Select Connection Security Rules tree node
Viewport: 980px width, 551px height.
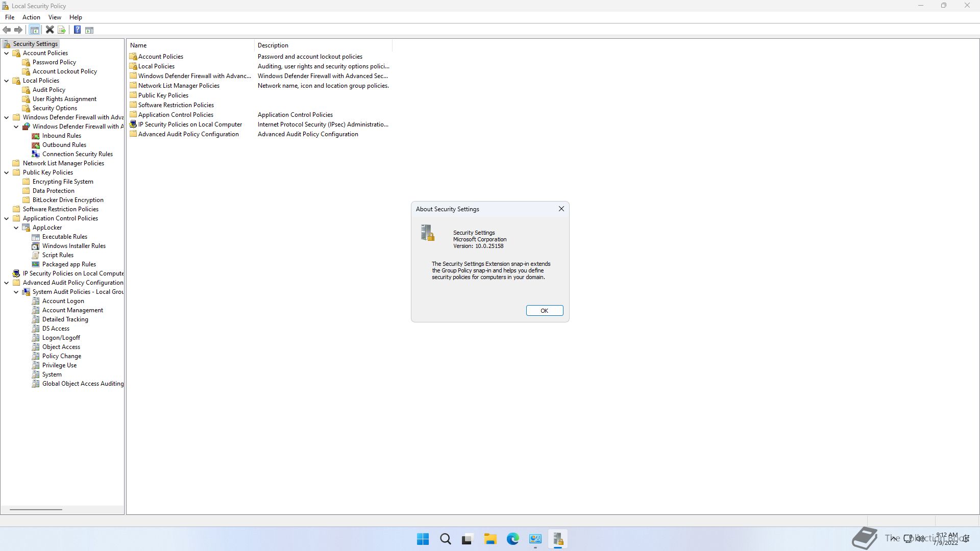pos(77,154)
